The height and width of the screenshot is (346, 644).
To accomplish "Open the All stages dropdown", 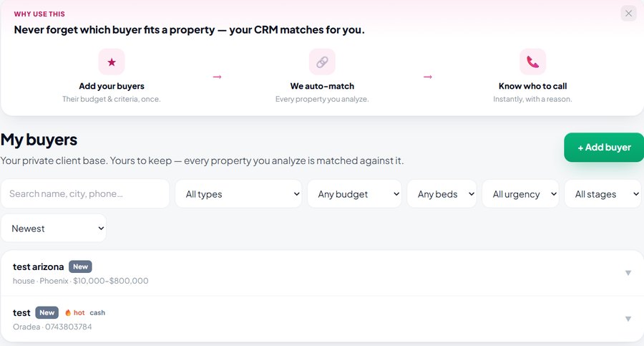I will (604, 194).
